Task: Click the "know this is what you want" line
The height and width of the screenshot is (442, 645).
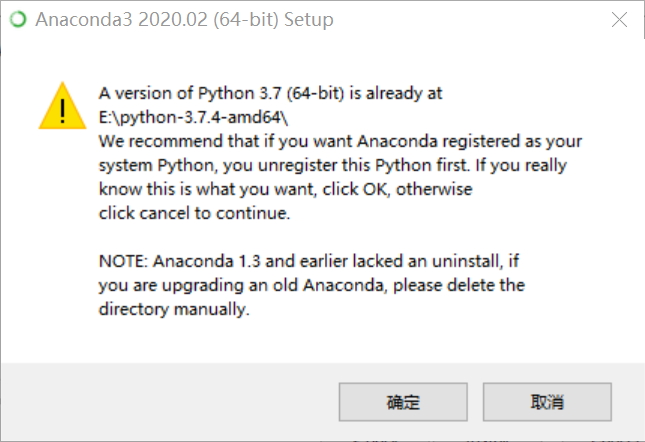Action: click(x=285, y=189)
